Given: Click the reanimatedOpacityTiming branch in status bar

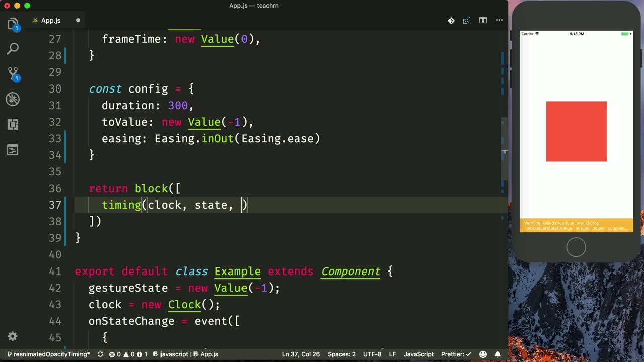Looking at the screenshot, I should pyautogui.click(x=48, y=354).
